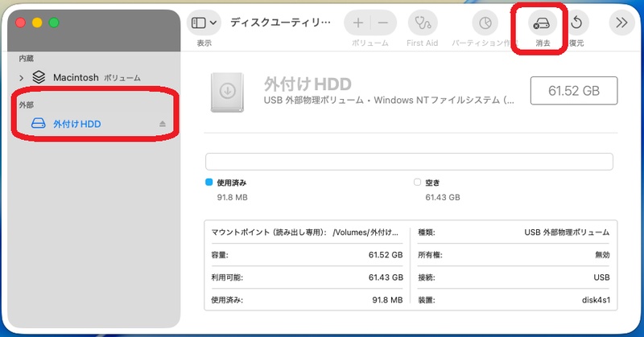Click the disk usage bar
The image size is (644, 337).
tap(409, 162)
